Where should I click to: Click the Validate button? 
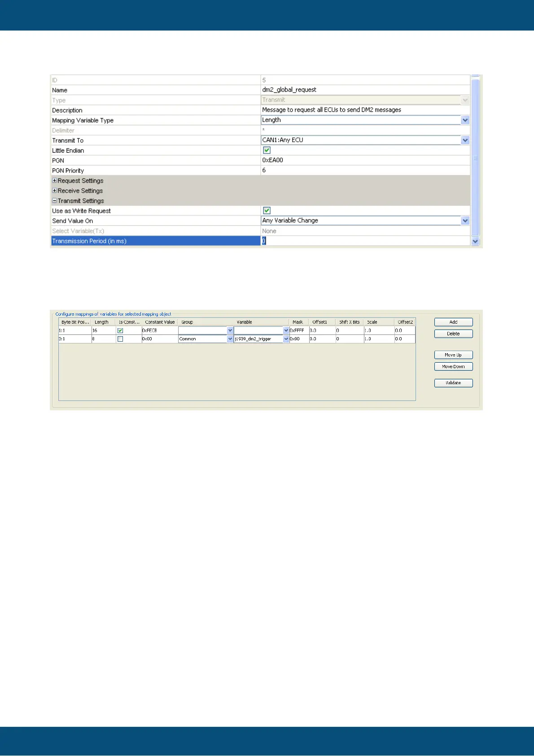[453, 383]
